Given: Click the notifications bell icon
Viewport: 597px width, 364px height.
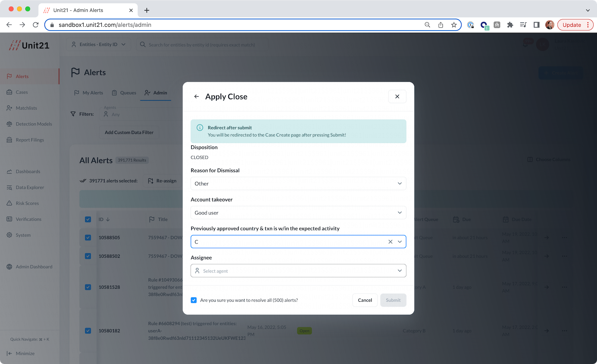Looking at the screenshot, I should click(526, 44).
